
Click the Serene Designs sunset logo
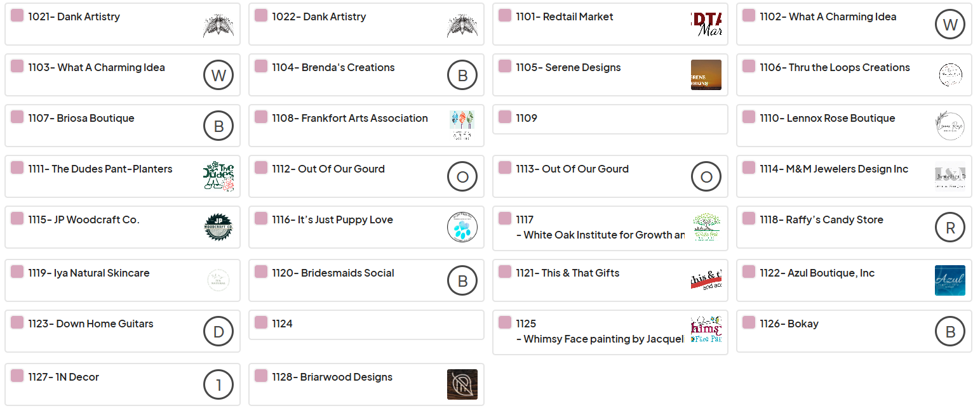point(706,75)
